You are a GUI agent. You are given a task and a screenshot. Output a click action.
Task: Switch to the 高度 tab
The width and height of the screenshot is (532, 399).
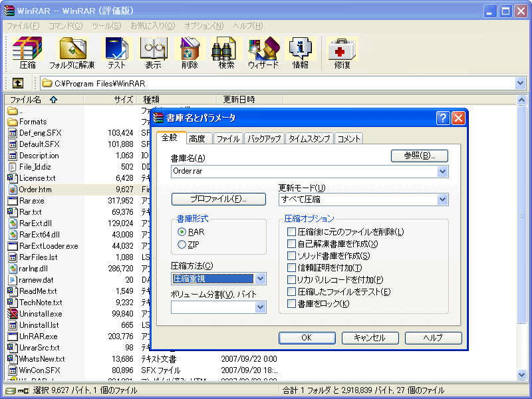pos(198,139)
